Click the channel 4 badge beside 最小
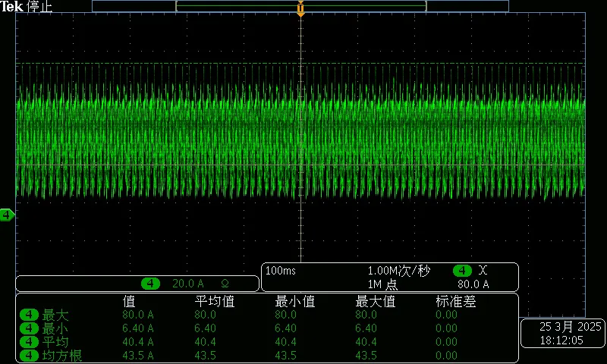This screenshot has width=607, height=364. tap(29, 328)
